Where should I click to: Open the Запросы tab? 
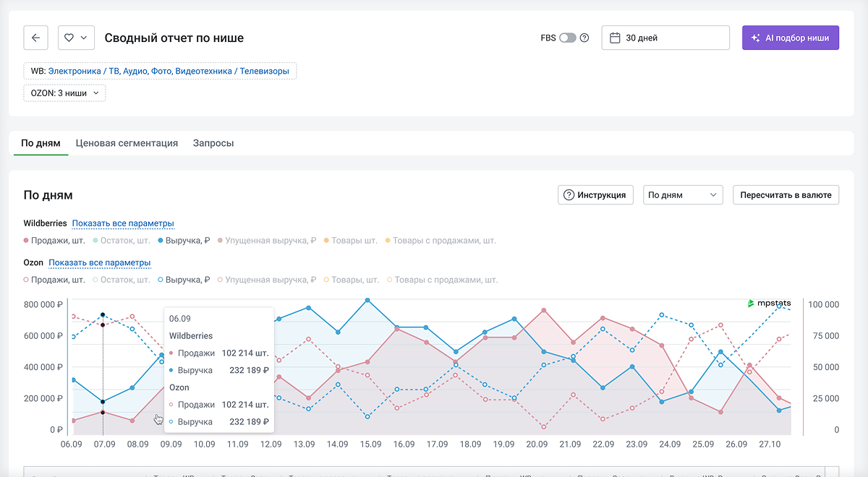coord(213,143)
